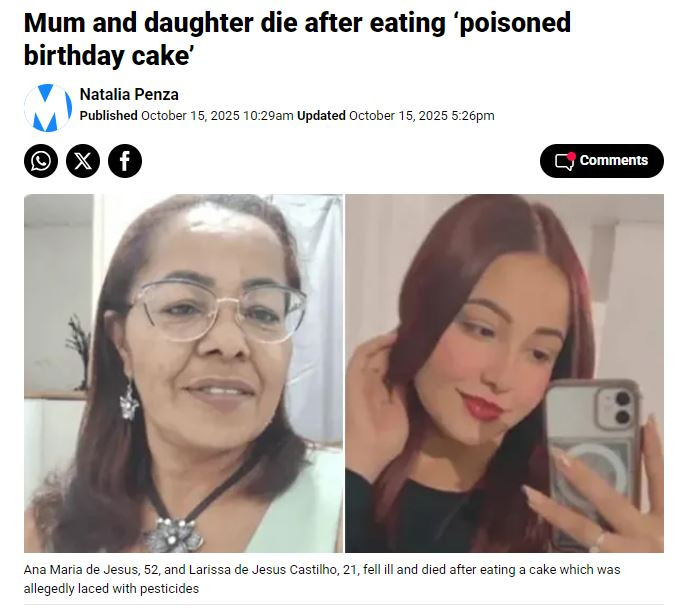Open the mirror selfie photo of Larissa
Screen dimensions: 682x610
(505, 373)
